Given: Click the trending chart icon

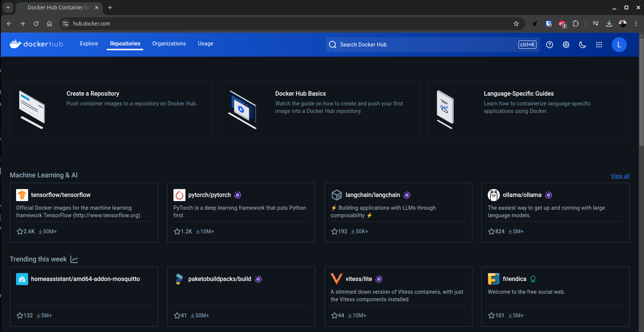Looking at the screenshot, I should coord(74,260).
